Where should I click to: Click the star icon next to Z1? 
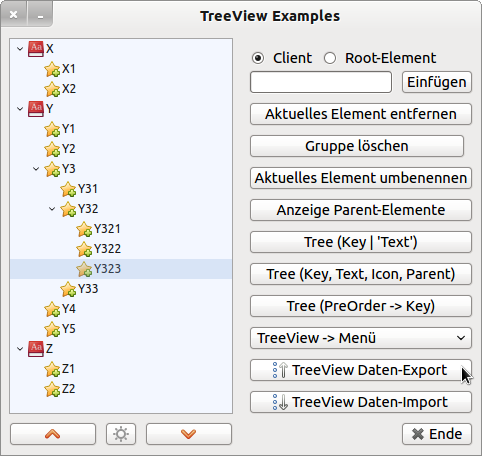pos(52,369)
